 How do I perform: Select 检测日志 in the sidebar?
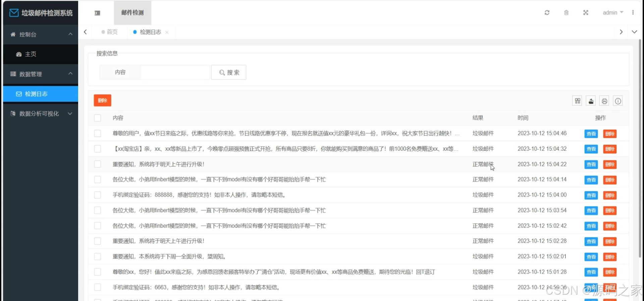click(41, 94)
